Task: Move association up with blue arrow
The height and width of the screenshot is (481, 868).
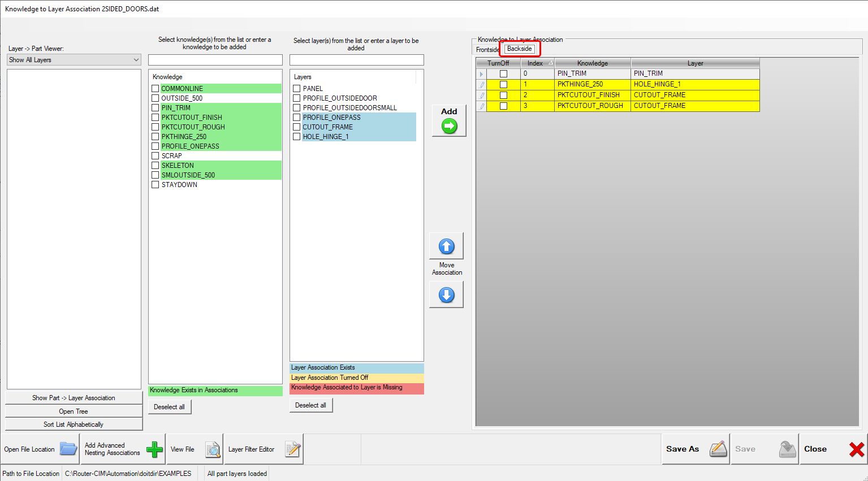Action: pyautogui.click(x=446, y=246)
